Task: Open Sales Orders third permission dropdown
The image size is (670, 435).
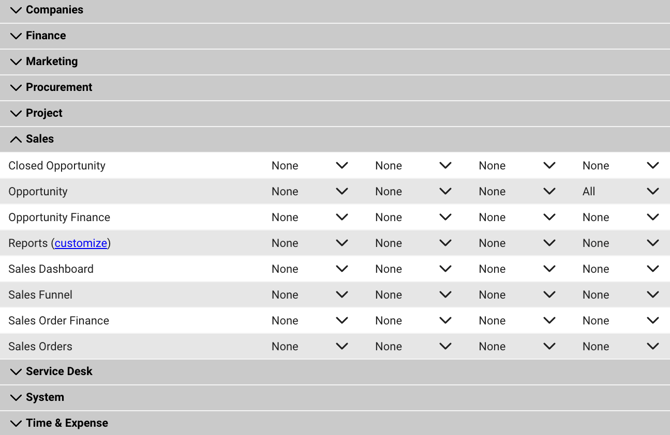Action: coord(517,347)
